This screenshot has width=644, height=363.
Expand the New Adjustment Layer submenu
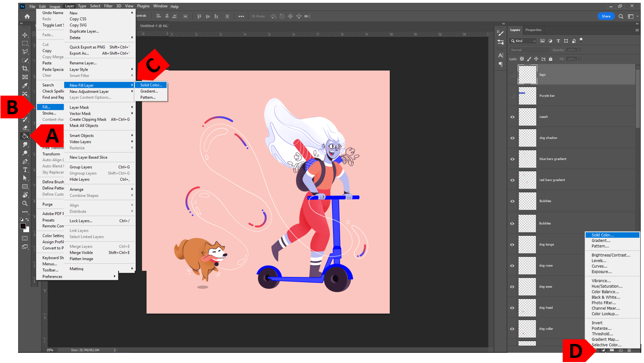[x=100, y=91]
